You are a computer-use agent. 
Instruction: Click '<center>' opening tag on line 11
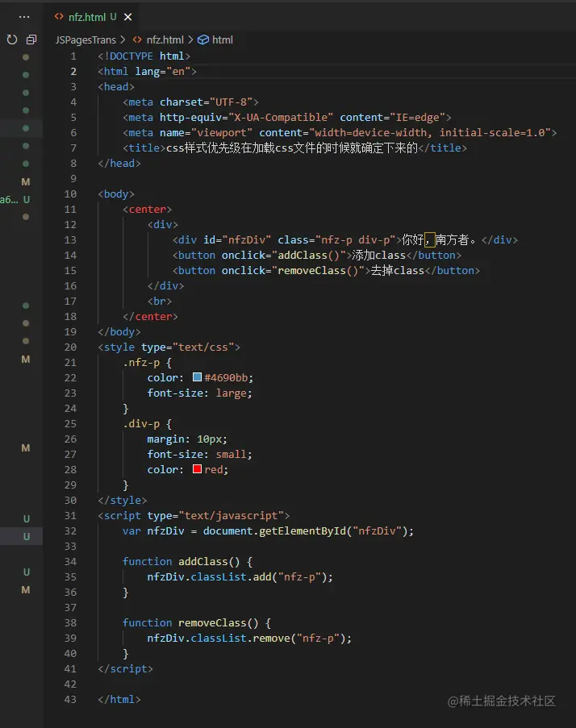tap(148, 210)
